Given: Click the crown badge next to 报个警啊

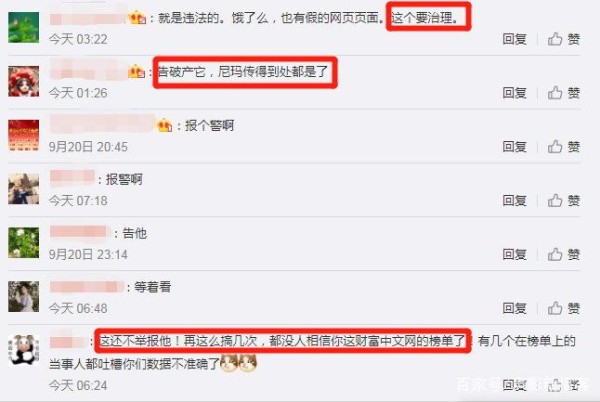Looking at the screenshot, I should click(x=165, y=125).
